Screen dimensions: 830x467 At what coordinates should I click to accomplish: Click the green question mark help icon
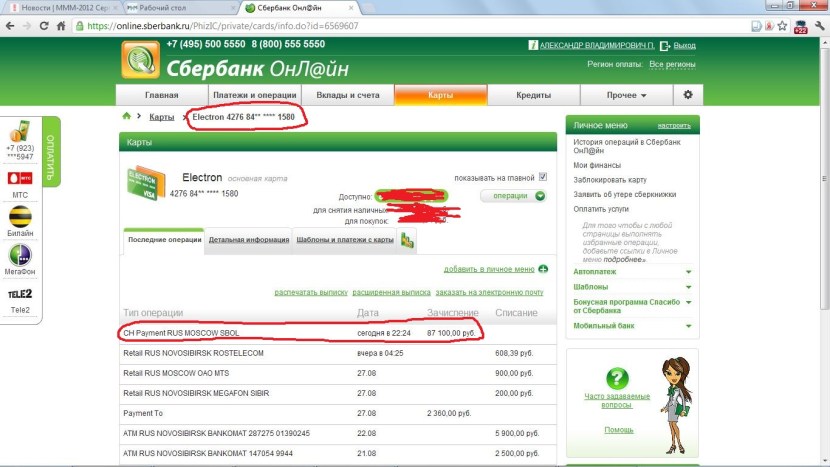[x=618, y=377]
